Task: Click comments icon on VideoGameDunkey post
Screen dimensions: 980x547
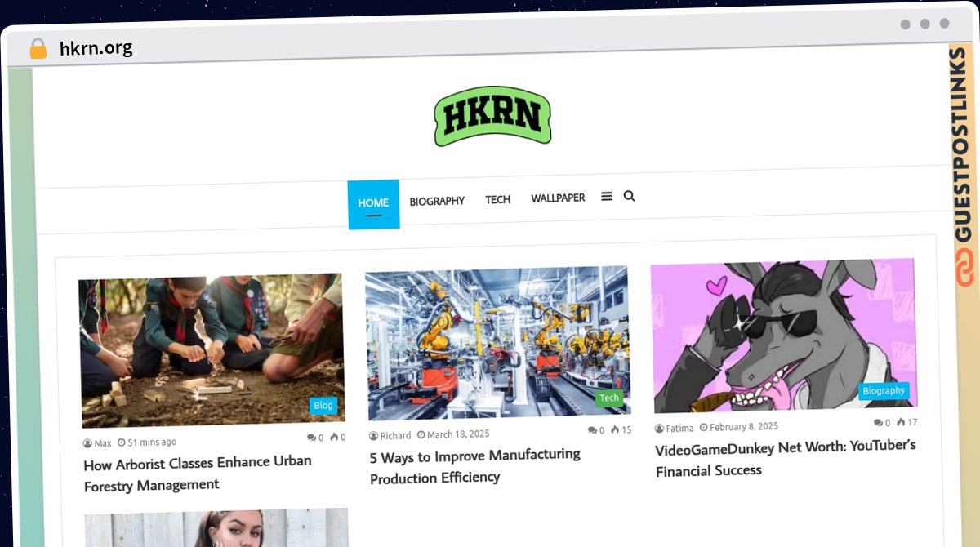Action: tap(878, 423)
